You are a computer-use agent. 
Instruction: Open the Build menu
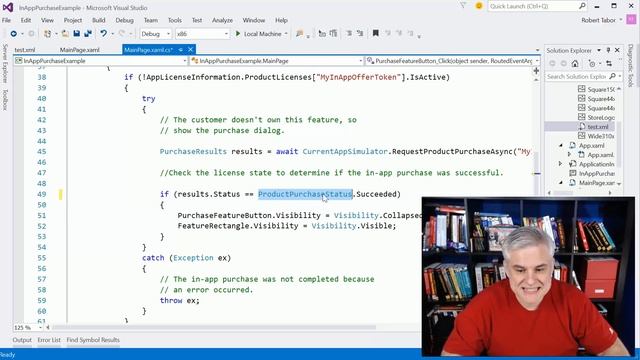coord(98,20)
